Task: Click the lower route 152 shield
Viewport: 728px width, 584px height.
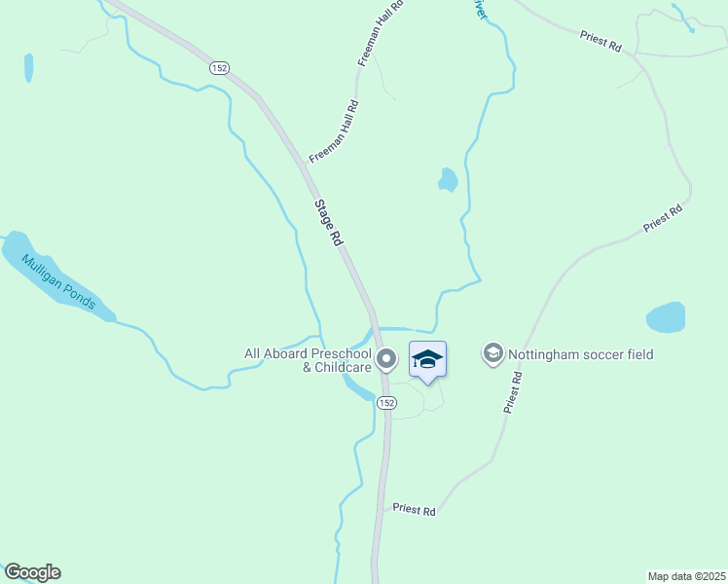Action: (386, 403)
